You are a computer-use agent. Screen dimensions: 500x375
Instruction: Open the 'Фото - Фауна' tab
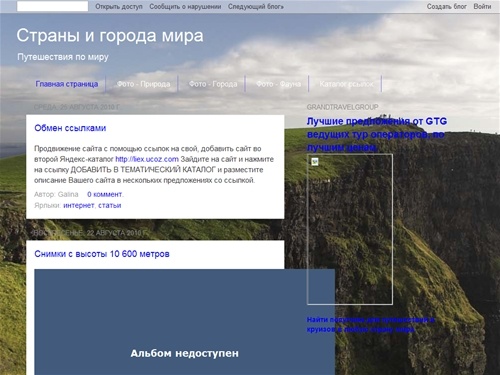pyautogui.click(x=278, y=84)
